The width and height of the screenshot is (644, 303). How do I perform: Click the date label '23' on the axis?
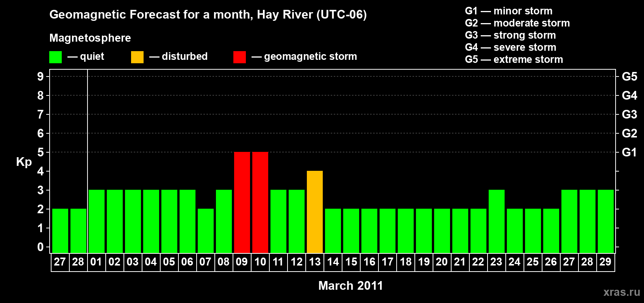click(496, 262)
